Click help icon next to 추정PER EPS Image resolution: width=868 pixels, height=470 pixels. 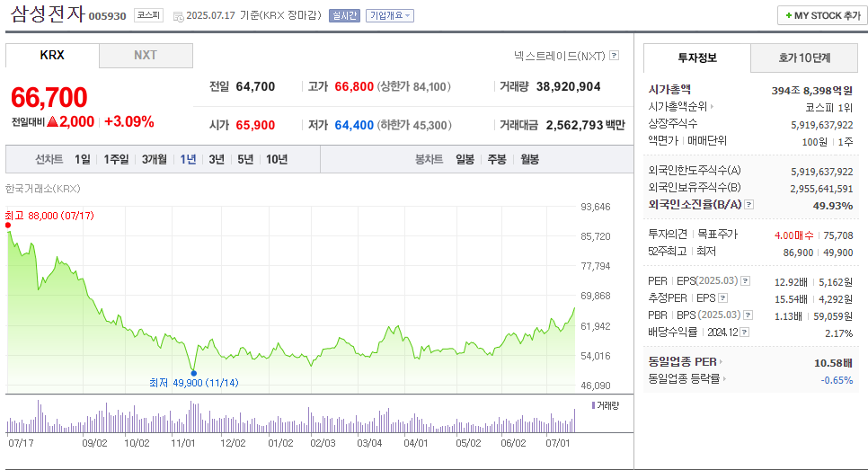click(x=722, y=298)
